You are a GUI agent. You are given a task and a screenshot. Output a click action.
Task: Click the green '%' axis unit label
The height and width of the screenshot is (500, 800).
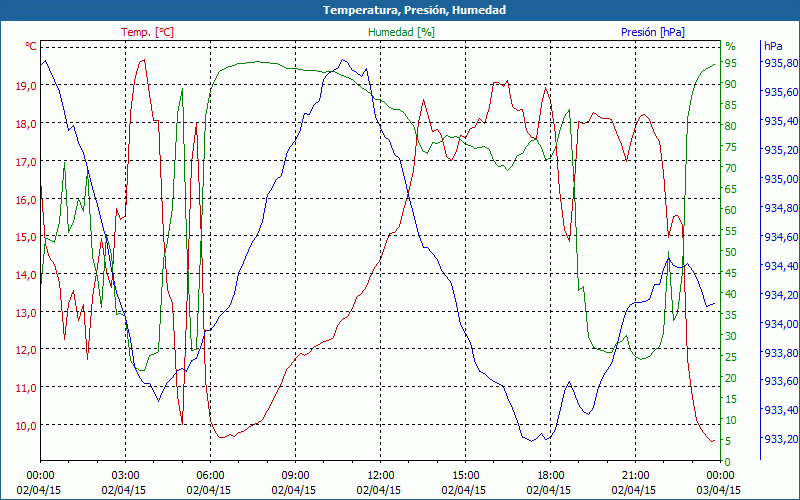(731, 46)
